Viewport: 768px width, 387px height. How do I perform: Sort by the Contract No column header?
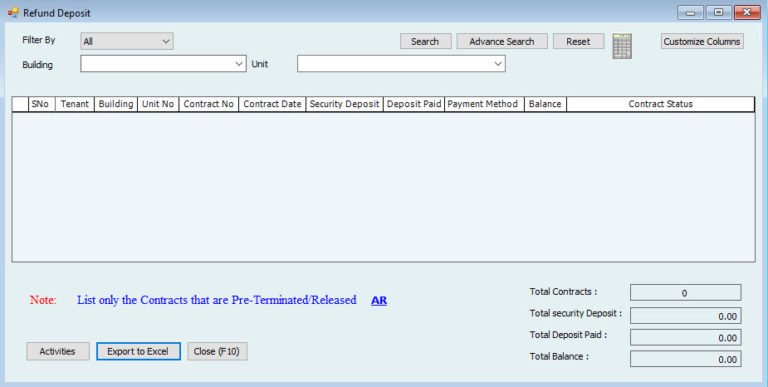[x=209, y=104]
